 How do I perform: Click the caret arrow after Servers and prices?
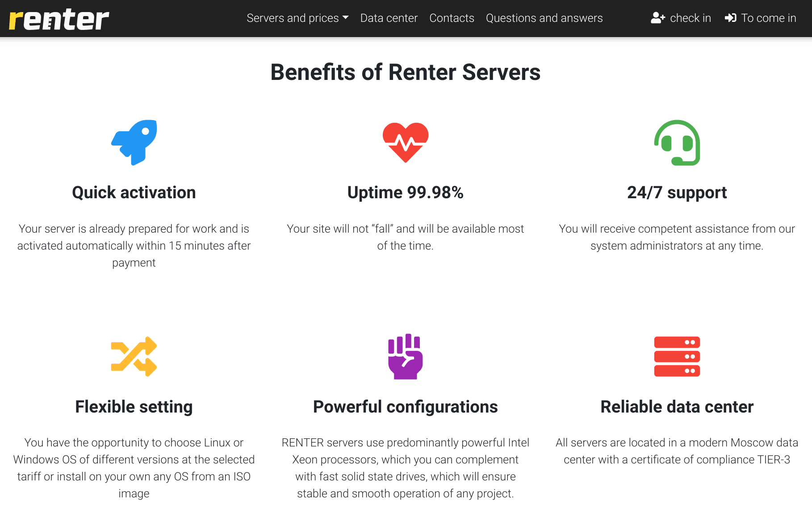(345, 18)
